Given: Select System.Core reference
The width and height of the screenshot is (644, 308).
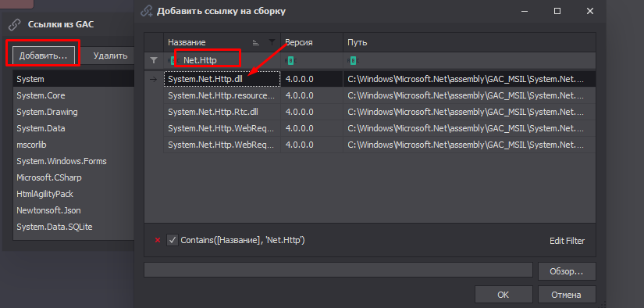Looking at the screenshot, I should coord(73,95).
